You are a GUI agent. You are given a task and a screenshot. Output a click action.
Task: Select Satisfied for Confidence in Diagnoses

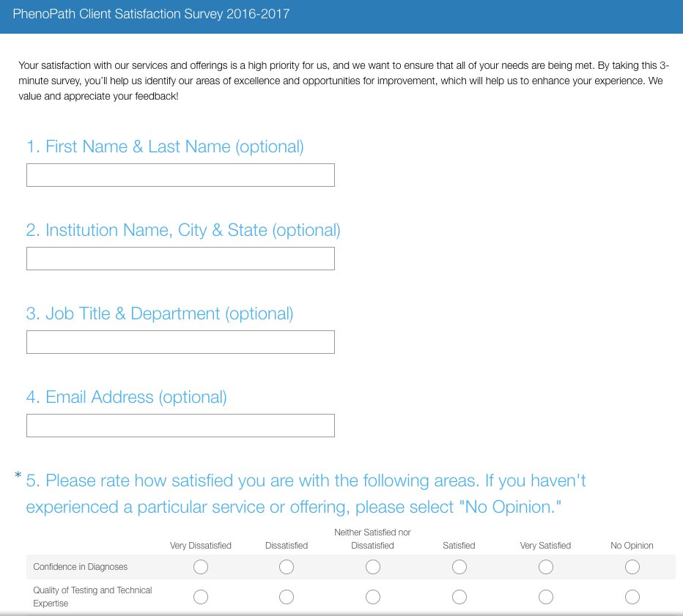(459, 567)
